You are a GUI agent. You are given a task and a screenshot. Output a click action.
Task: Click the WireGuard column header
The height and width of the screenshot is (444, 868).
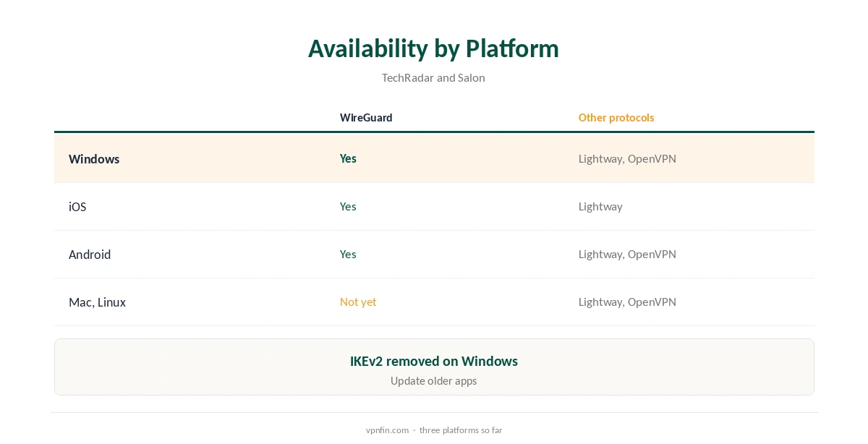[x=366, y=117]
